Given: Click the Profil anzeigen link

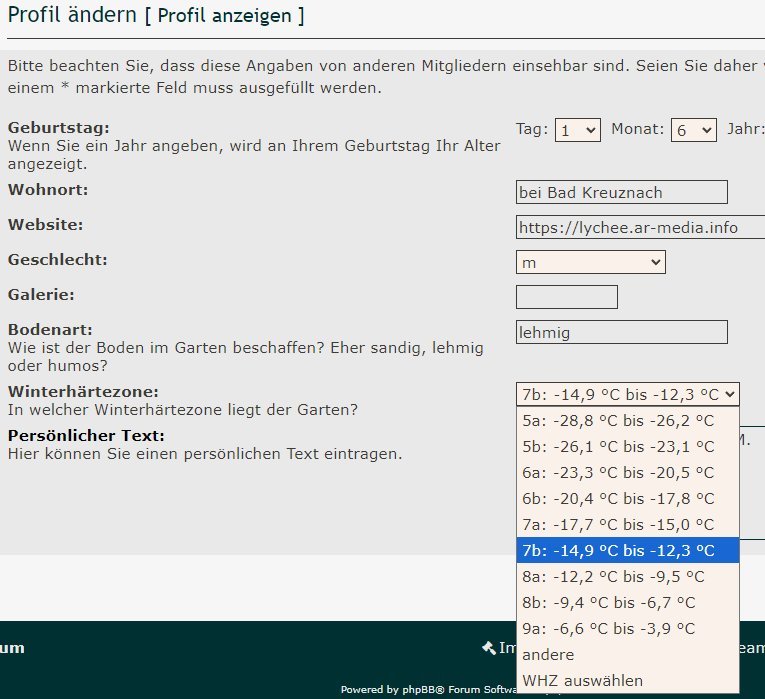Looking at the screenshot, I should 225,16.
